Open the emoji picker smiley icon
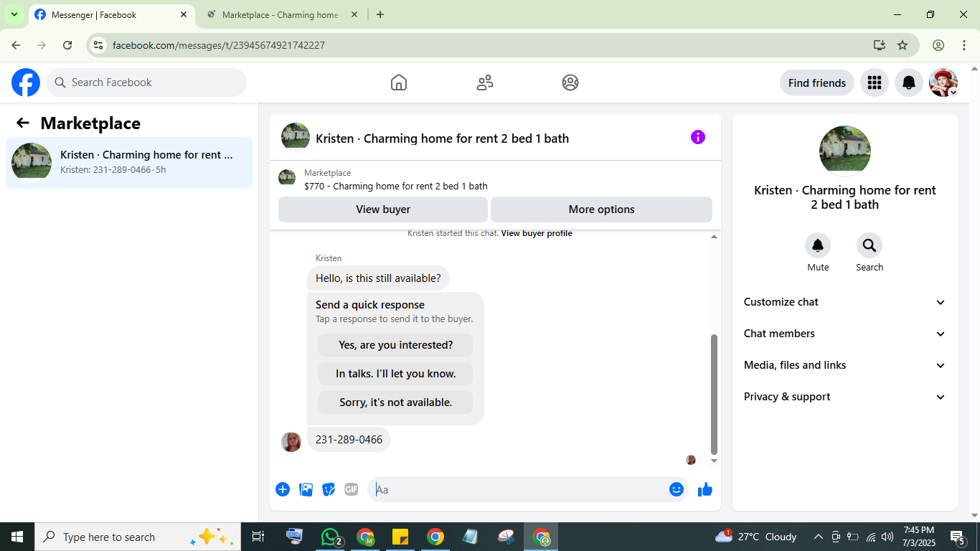 pos(677,489)
